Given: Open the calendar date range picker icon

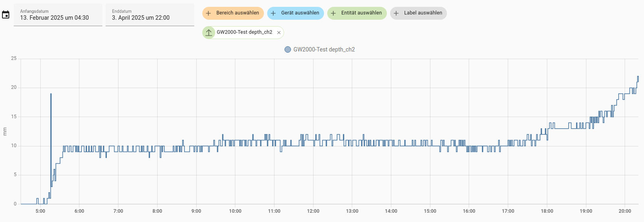Looking at the screenshot, I should (6, 15).
